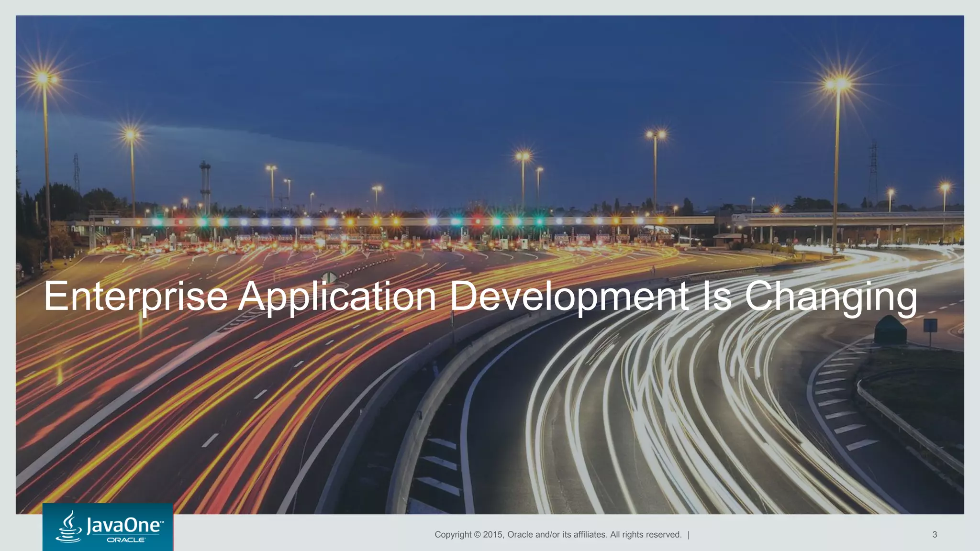This screenshot has width=980, height=551.
Task: Click the JavaOne Oracle logo
Action: tap(108, 527)
